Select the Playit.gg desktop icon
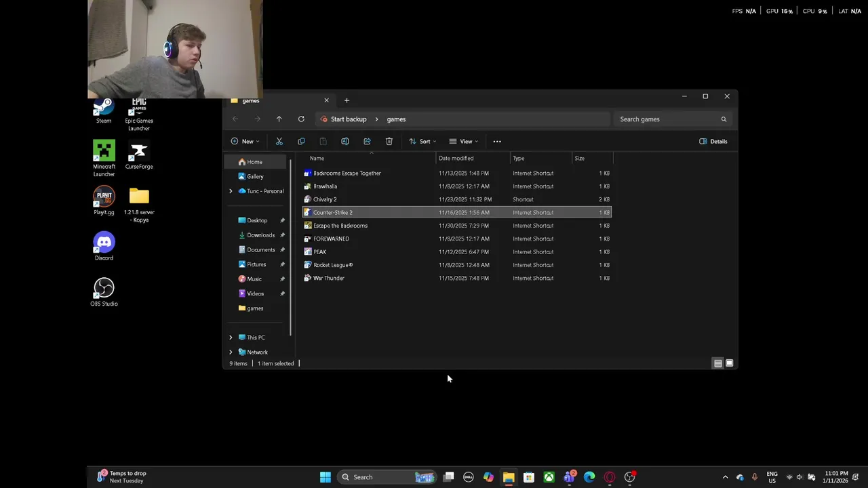The image size is (868, 488). point(104,201)
